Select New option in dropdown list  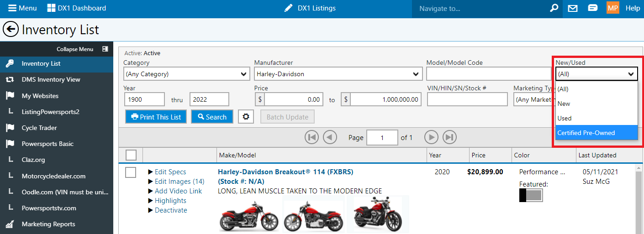pyautogui.click(x=596, y=104)
